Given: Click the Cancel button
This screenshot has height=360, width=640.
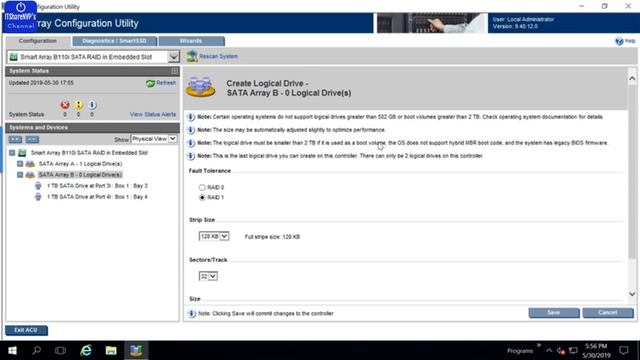Looking at the screenshot, I should 608,313.
